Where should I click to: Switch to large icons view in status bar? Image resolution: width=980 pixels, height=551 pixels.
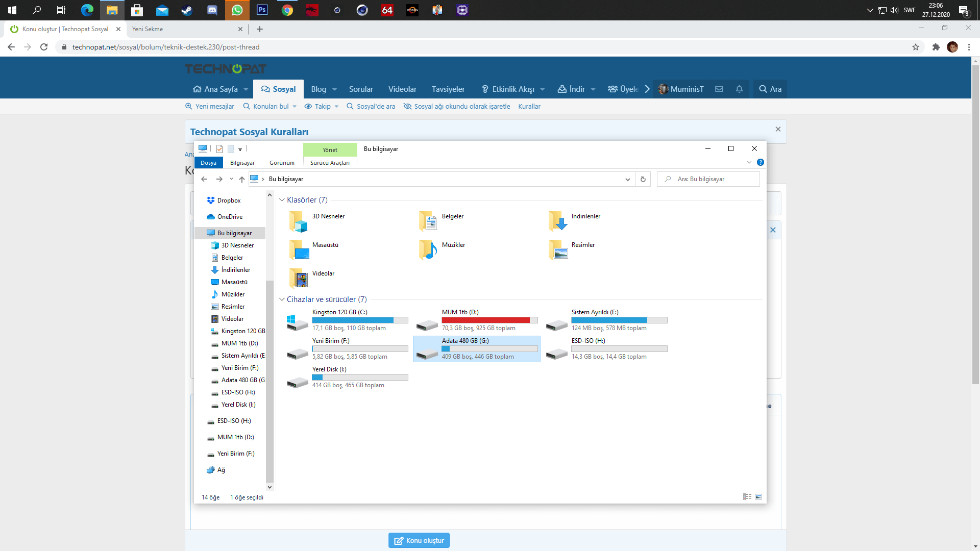[758, 497]
